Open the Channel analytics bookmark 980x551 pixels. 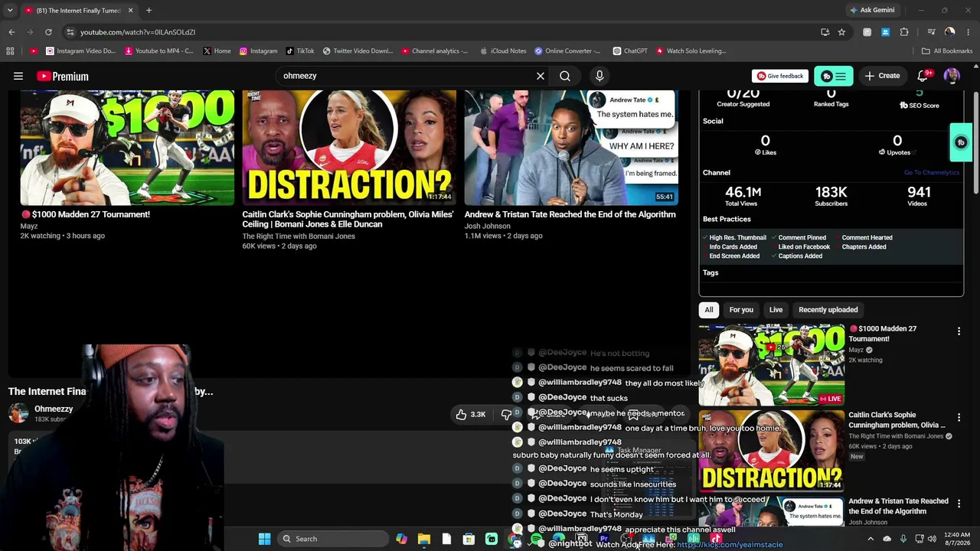[x=434, y=51]
